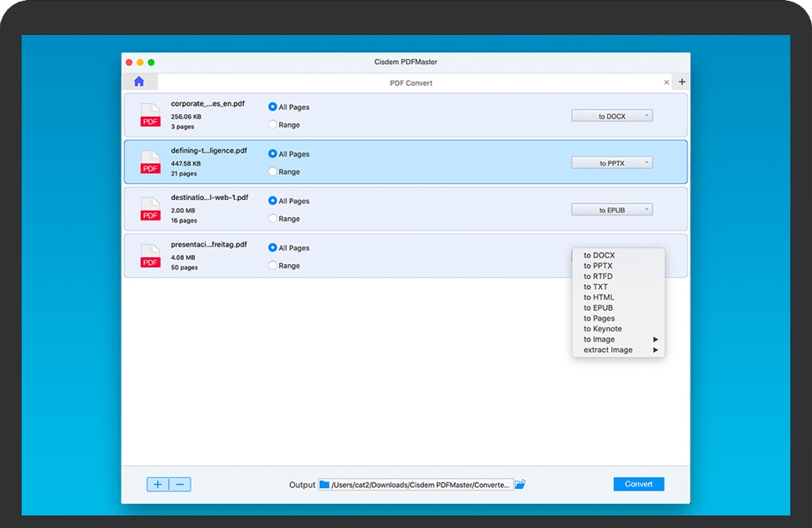
Task: Click the Convert button
Action: point(639,484)
